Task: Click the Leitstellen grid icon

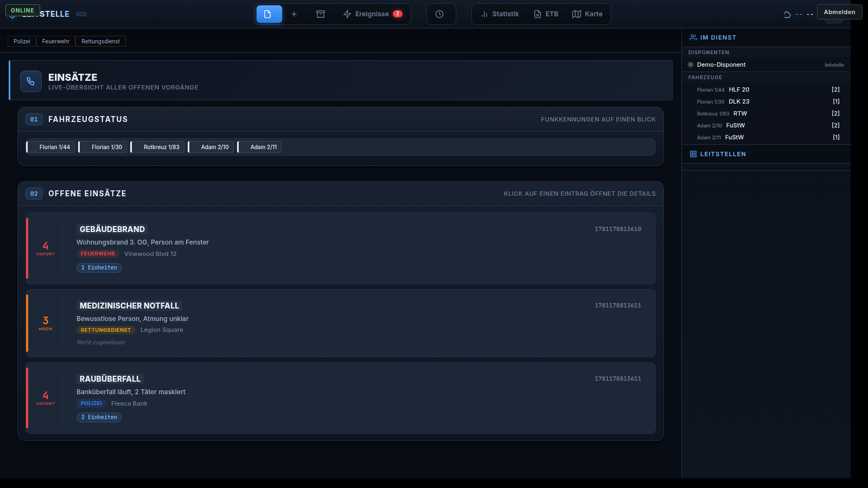Action: point(693,154)
